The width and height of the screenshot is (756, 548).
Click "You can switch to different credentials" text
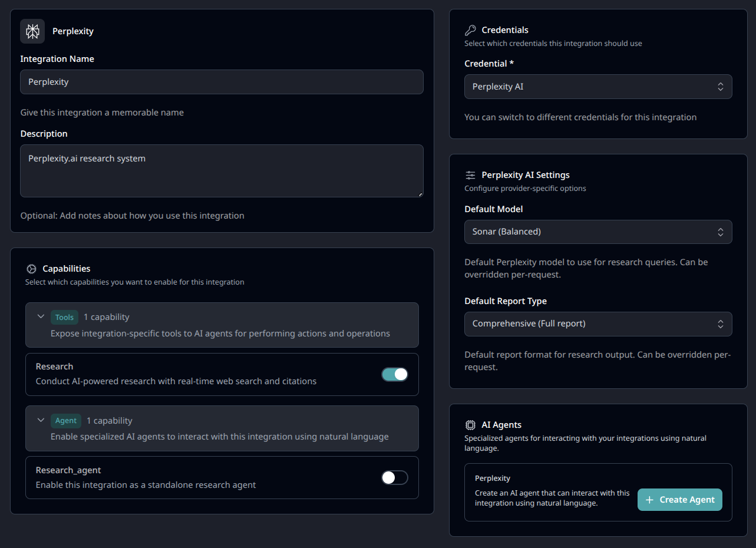(580, 117)
